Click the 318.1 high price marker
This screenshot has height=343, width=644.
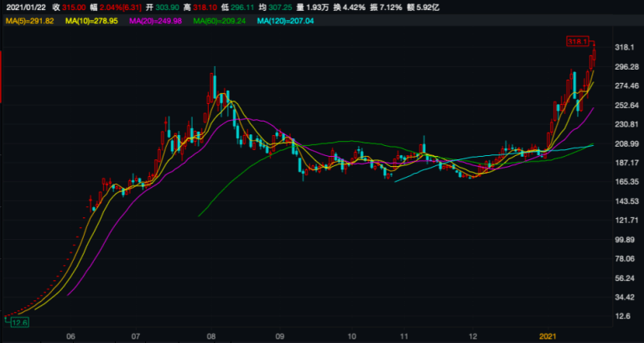tap(579, 40)
